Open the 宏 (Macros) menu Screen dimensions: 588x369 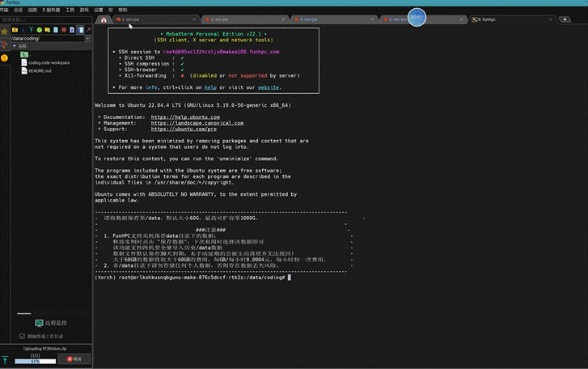click(x=110, y=10)
